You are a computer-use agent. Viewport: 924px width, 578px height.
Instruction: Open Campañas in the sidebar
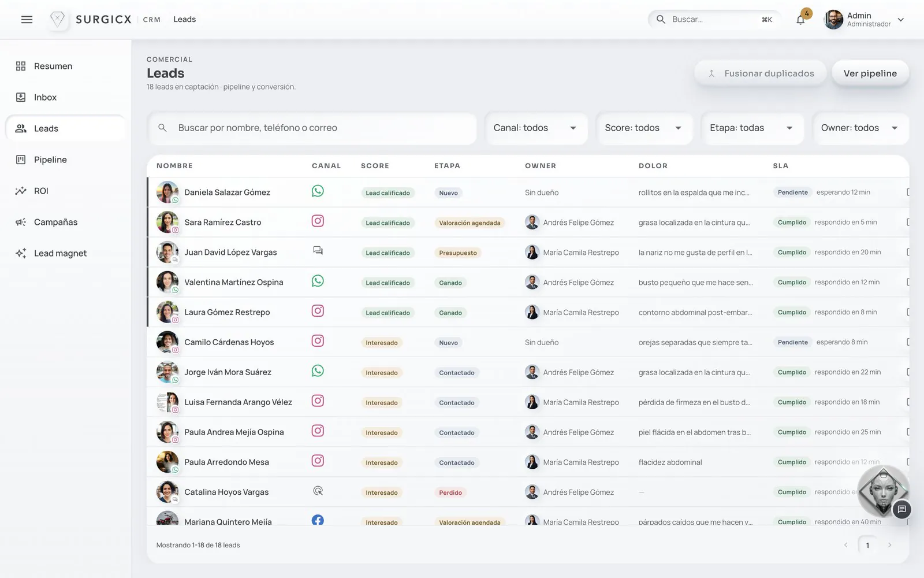click(x=65, y=223)
